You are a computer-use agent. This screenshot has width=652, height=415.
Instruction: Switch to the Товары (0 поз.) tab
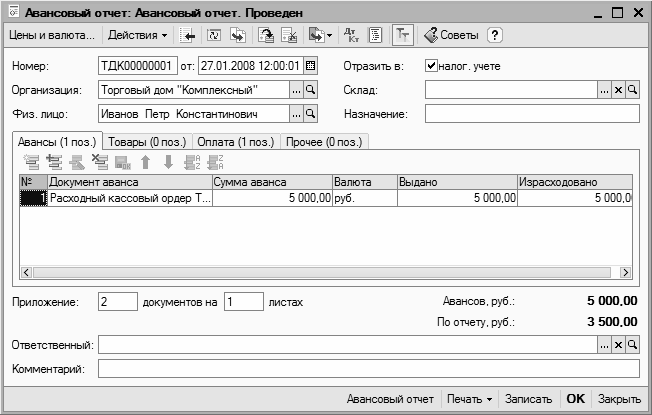(147, 142)
